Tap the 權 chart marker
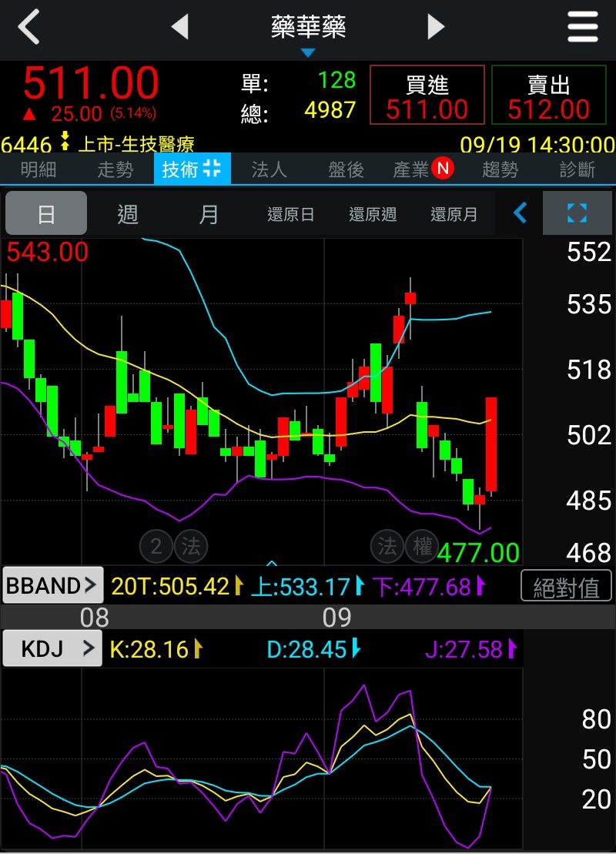 click(422, 546)
